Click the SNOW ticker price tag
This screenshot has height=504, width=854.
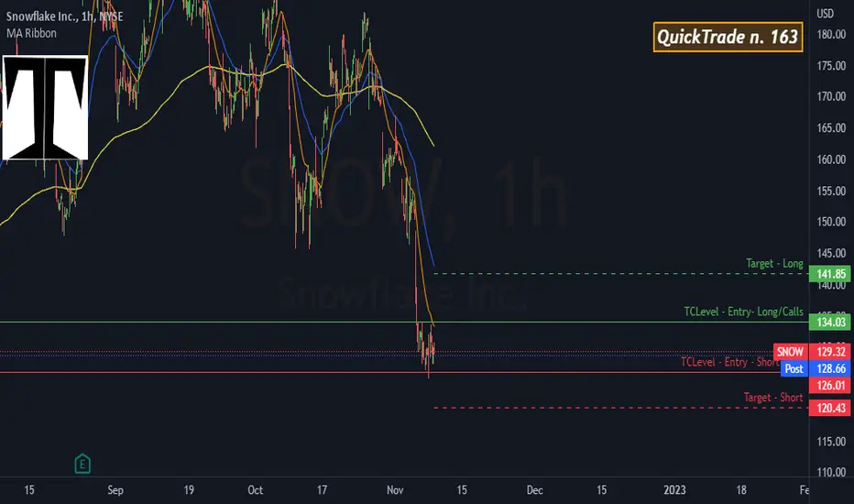(790, 352)
